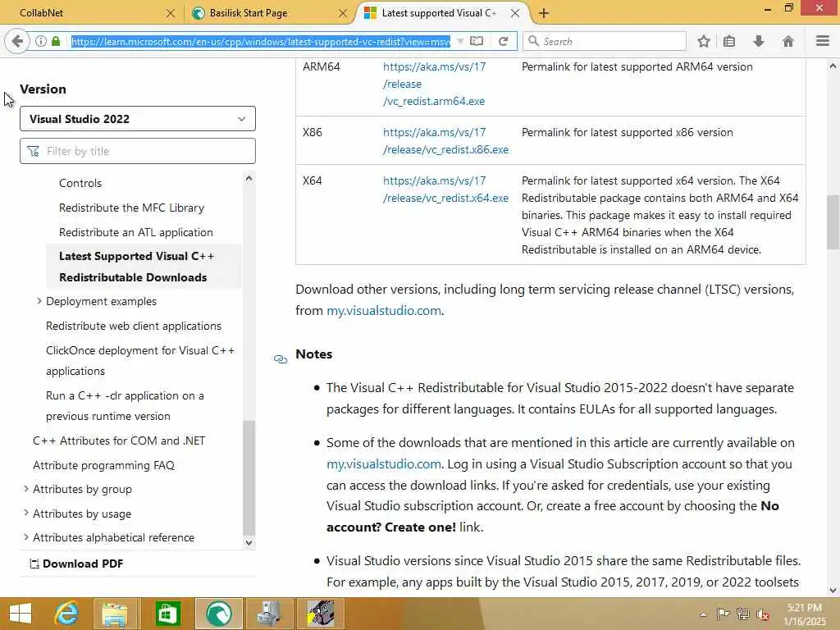Expand Attributes by group
The width and height of the screenshot is (840, 630).
25,489
